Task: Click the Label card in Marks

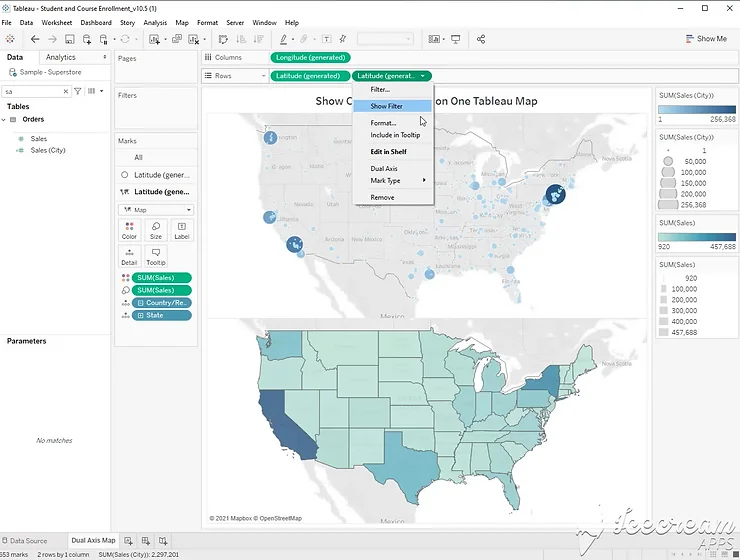Action: [x=182, y=230]
